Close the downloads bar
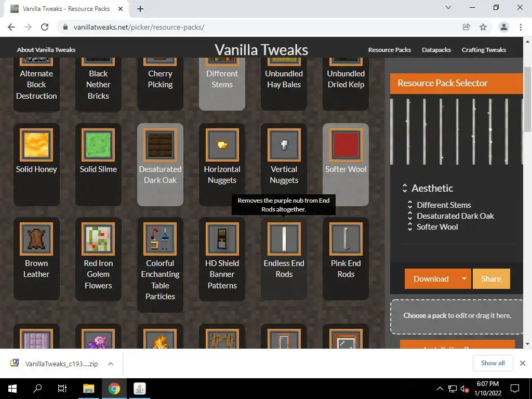532x399 pixels. click(523, 363)
